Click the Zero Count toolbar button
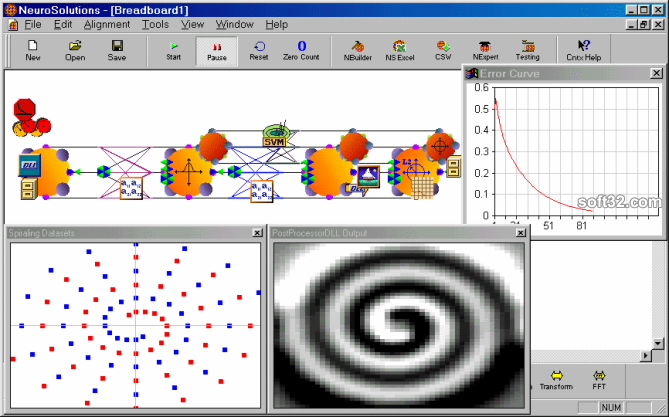This screenshot has width=669, height=417. 303,50
